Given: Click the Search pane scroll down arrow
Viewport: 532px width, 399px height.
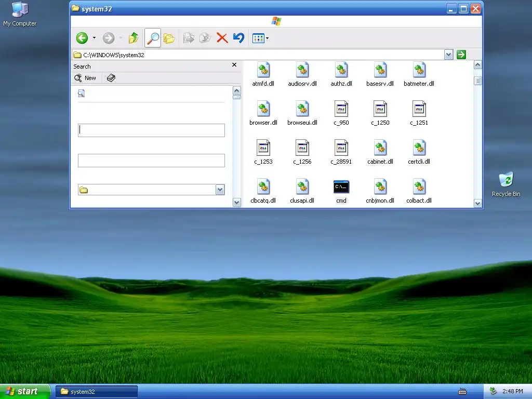Looking at the screenshot, I should point(237,203).
